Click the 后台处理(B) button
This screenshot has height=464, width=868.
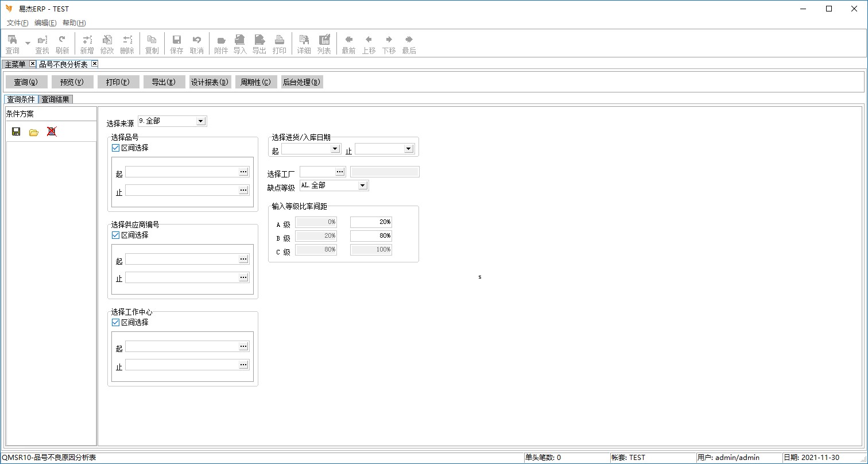pyautogui.click(x=301, y=82)
